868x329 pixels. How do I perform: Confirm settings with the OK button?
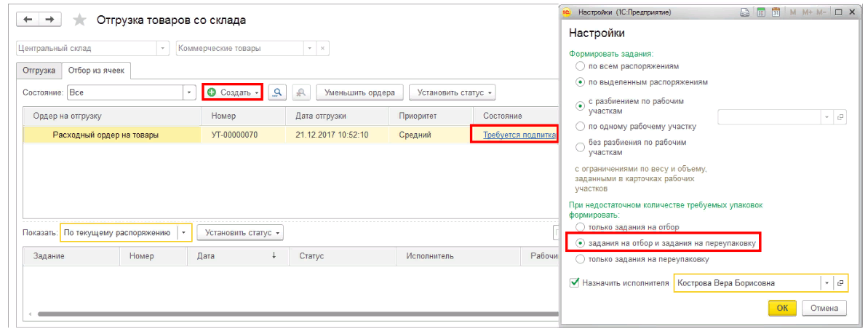(782, 308)
